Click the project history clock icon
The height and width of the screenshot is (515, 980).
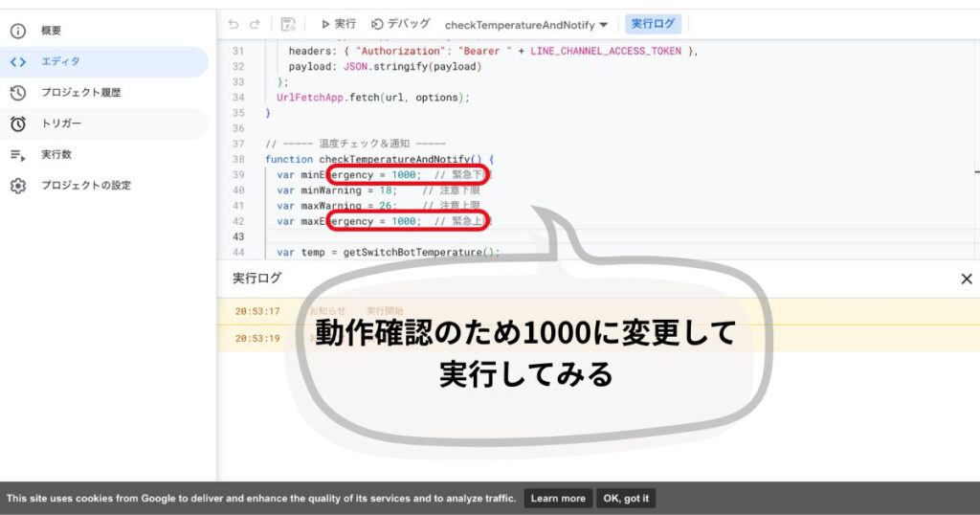pos(18,93)
